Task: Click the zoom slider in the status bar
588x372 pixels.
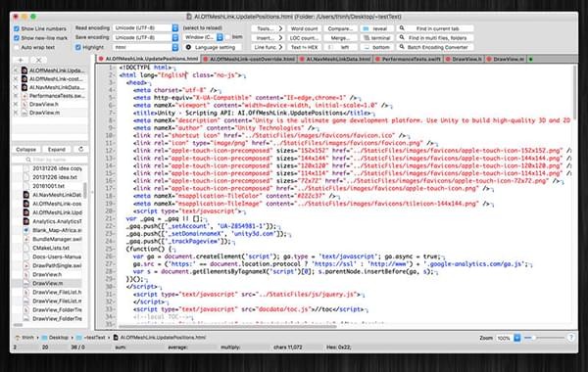Action: click(545, 338)
